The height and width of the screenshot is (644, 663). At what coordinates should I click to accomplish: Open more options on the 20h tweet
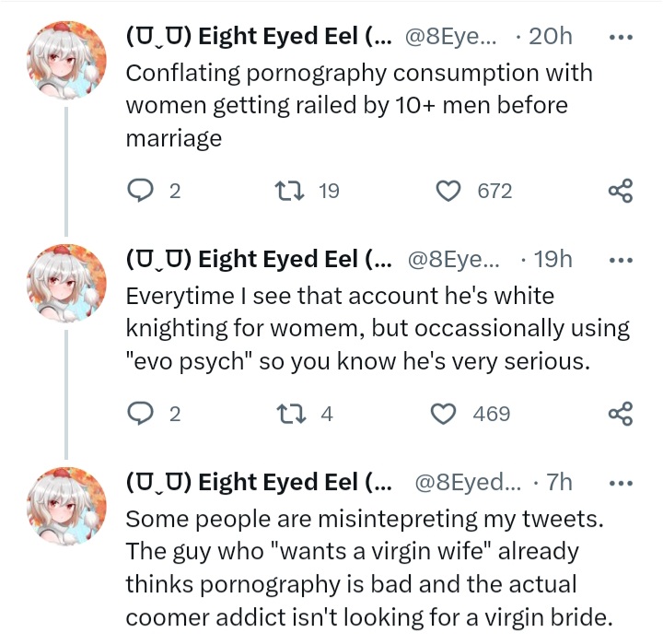622,37
